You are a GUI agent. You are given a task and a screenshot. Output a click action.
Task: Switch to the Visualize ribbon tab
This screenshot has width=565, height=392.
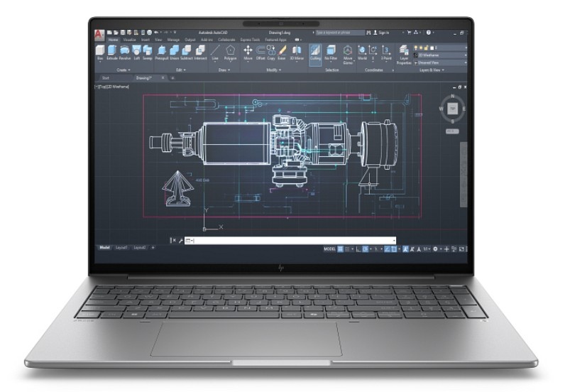[x=129, y=40]
